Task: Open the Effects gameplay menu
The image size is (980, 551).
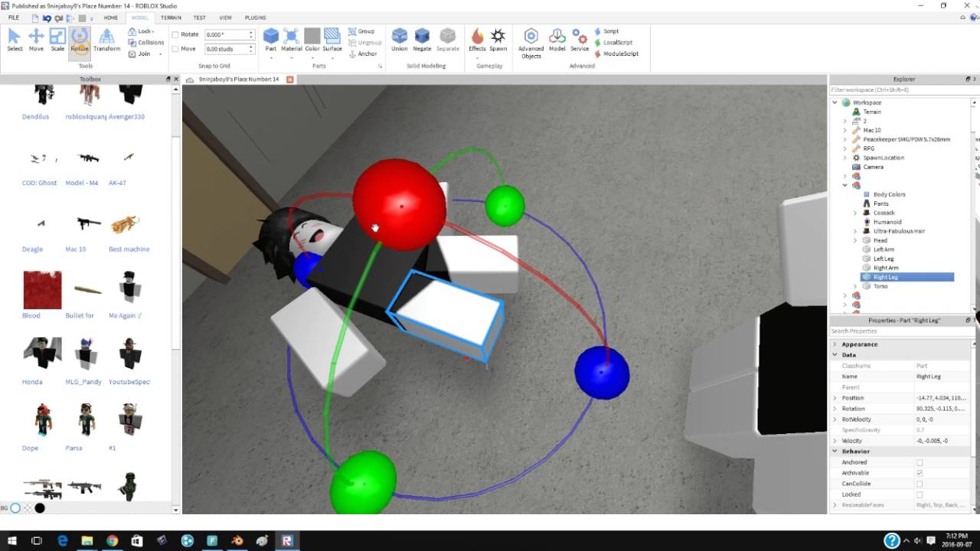Action: (477, 40)
